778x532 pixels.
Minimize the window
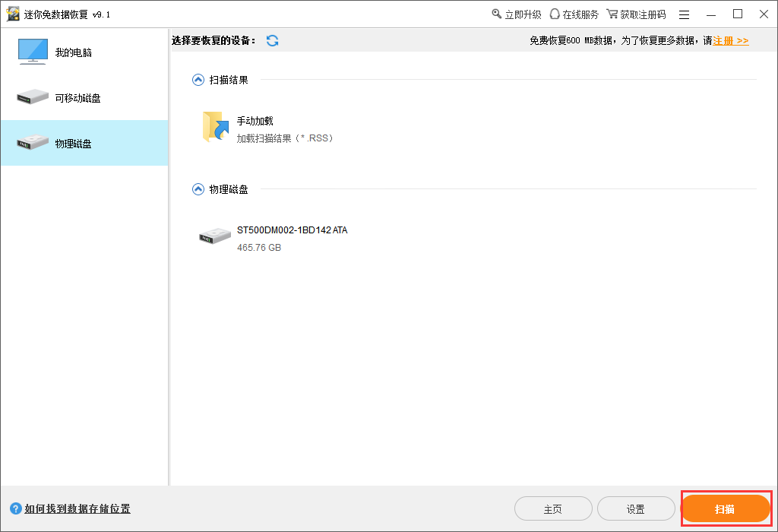tap(711, 14)
